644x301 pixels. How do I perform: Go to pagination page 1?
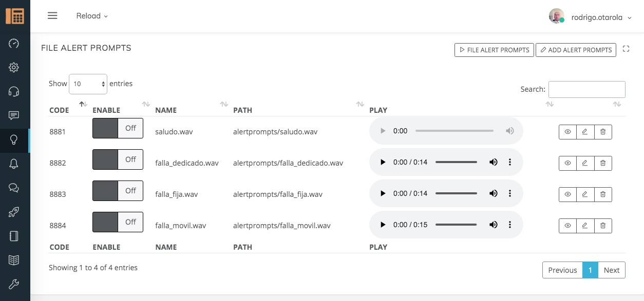(x=590, y=270)
